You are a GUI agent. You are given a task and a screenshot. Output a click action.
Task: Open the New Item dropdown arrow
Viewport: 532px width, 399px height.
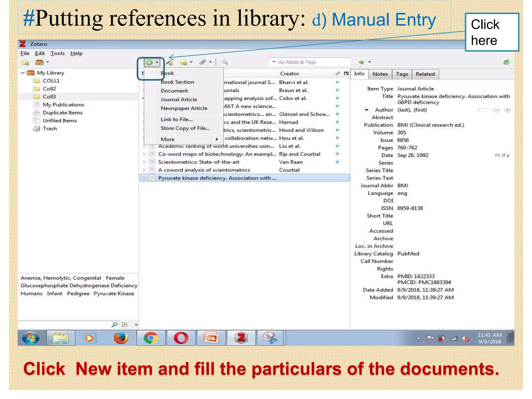tap(157, 62)
